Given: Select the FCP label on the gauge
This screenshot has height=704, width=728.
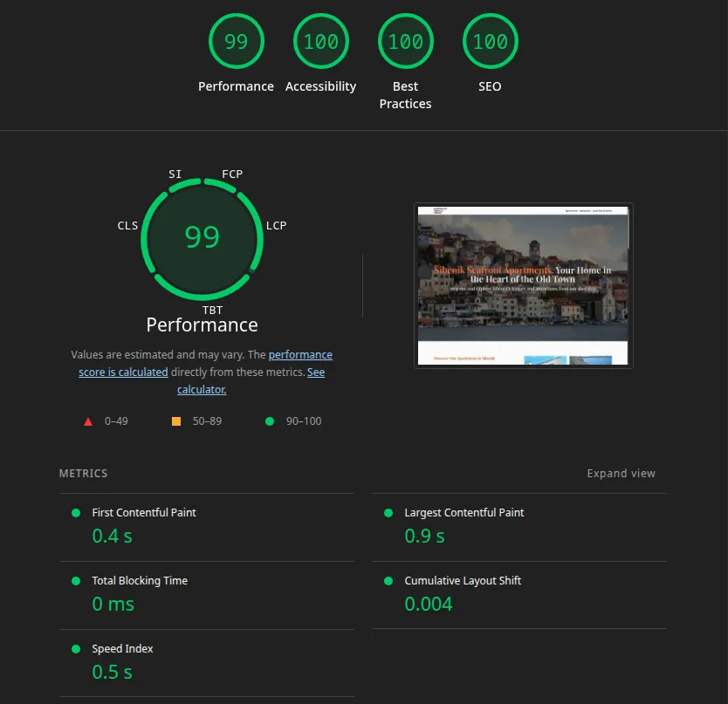Looking at the screenshot, I should (x=231, y=174).
